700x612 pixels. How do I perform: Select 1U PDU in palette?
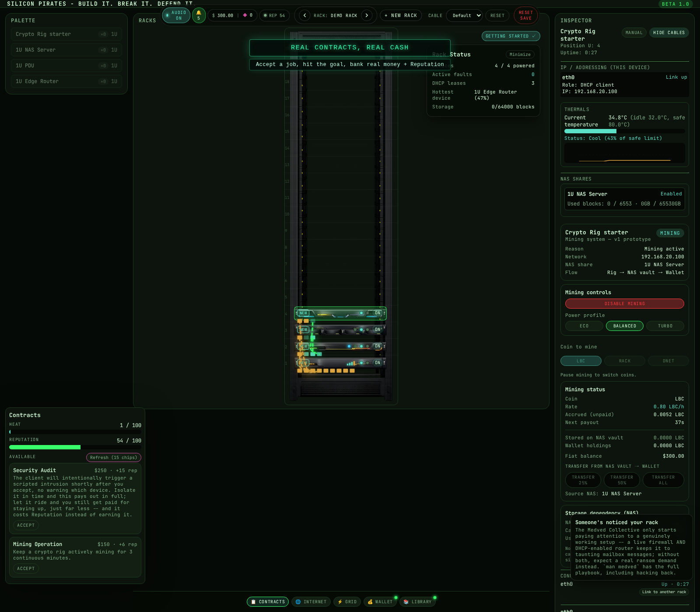tap(66, 66)
